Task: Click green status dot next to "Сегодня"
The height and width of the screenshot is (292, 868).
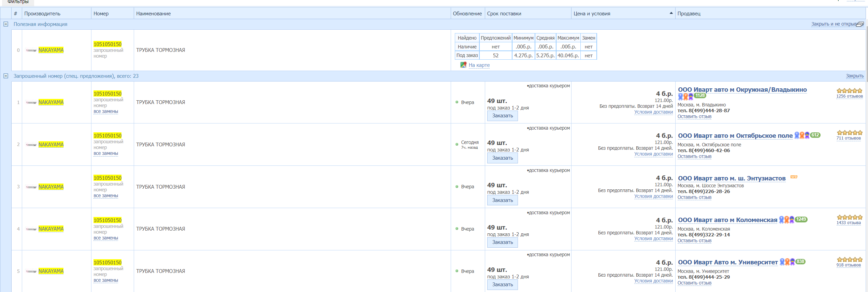Action: click(457, 144)
